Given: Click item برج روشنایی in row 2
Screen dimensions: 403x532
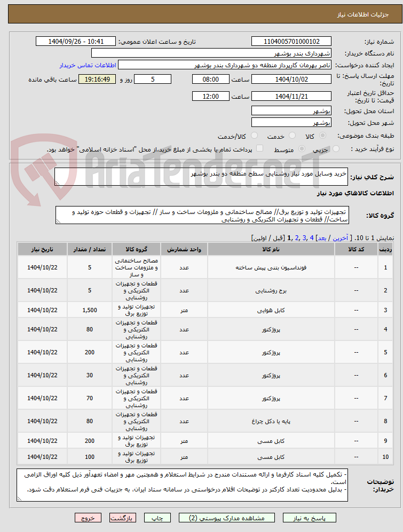Looking at the screenshot, I should pos(271,290).
